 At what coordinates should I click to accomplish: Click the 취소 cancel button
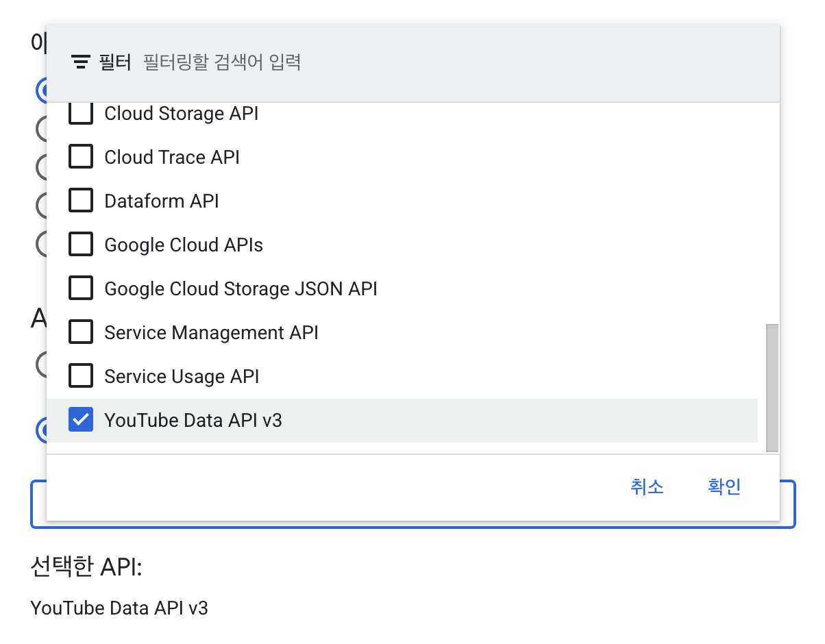coord(647,487)
